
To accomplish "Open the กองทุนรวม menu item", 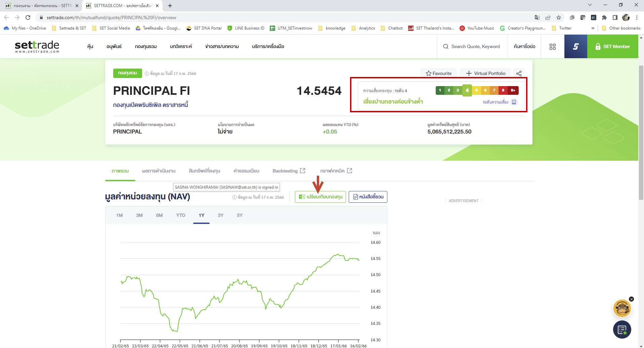I will 145,46.
